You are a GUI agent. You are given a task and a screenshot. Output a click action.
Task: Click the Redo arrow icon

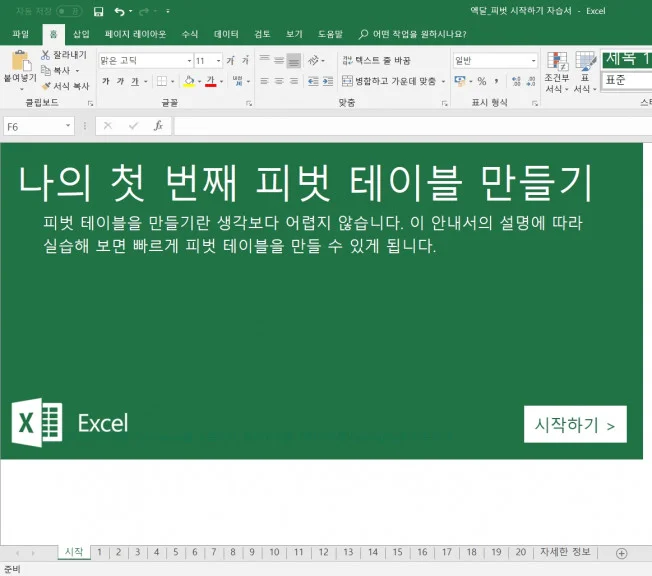pos(144,11)
